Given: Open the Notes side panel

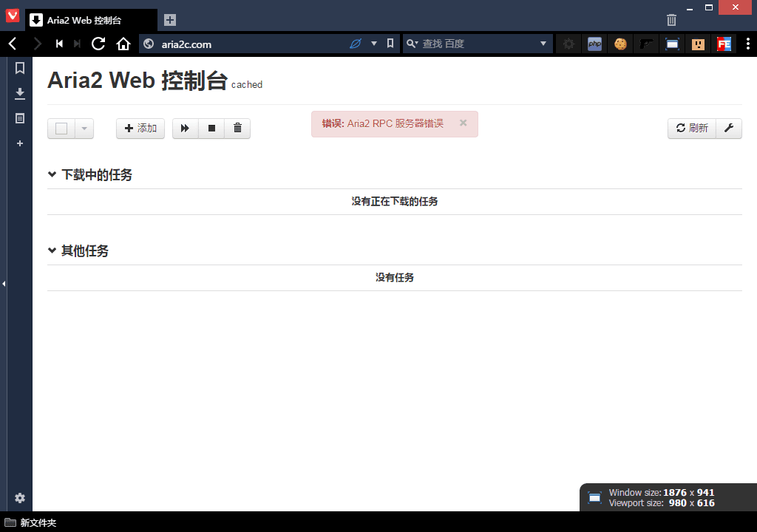Looking at the screenshot, I should coord(20,118).
